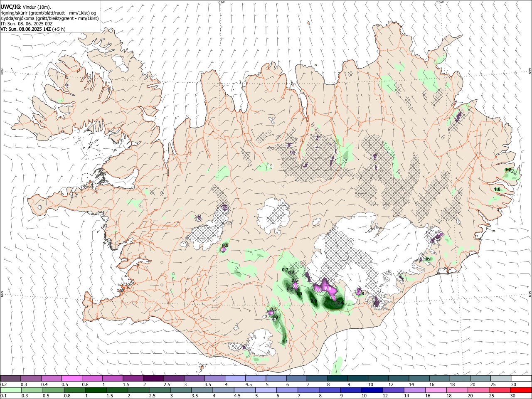Click the '2.4' precipitation value on the map
532x399 pixels.
coord(340,303)
